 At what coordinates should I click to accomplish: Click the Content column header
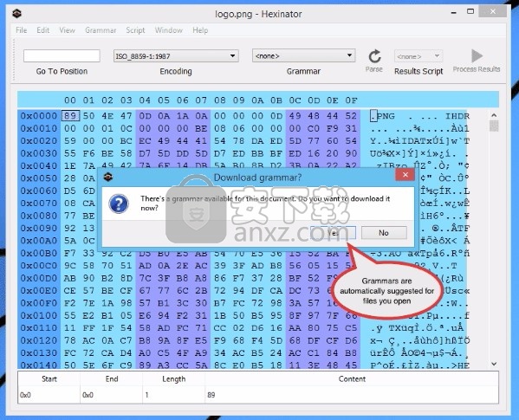click(x=352, y=379)
